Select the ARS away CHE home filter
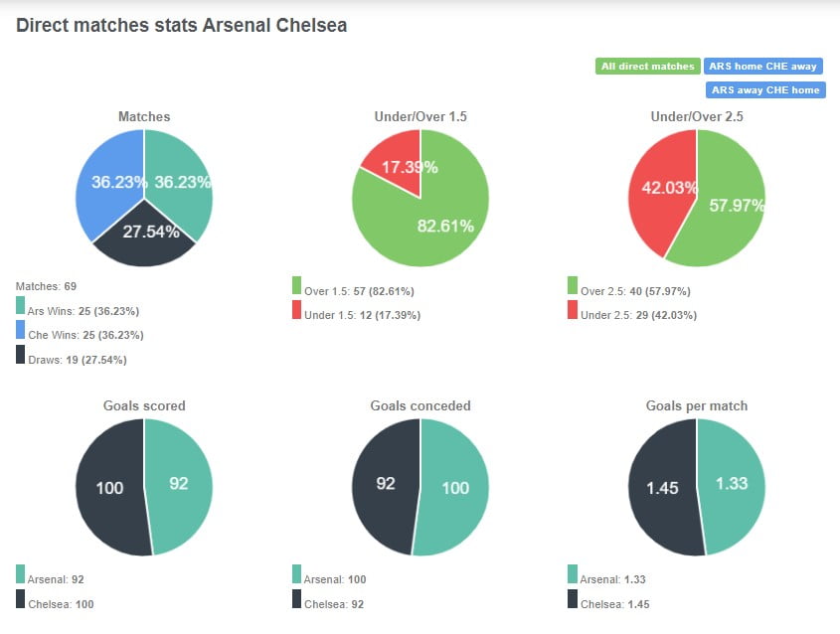 click(764, 89)
